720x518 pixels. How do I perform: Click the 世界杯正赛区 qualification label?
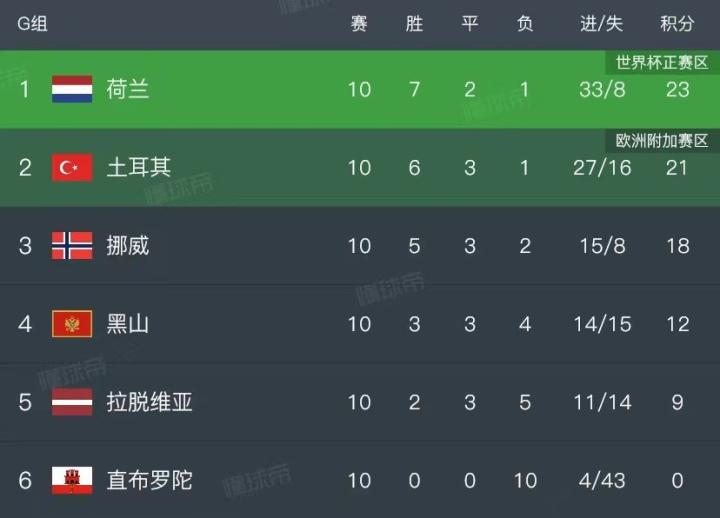pos(662,63)
